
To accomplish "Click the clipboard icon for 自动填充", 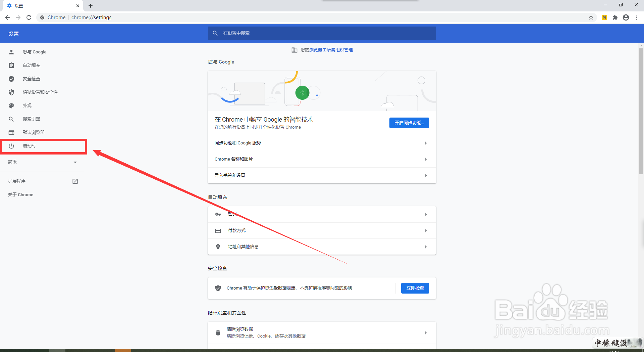I will pos(11,65).
